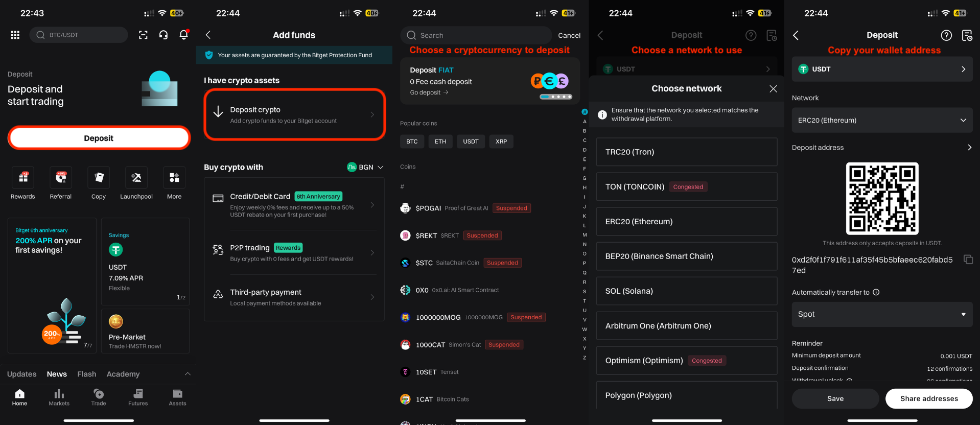Jump to letter M in index

[585, 235]
